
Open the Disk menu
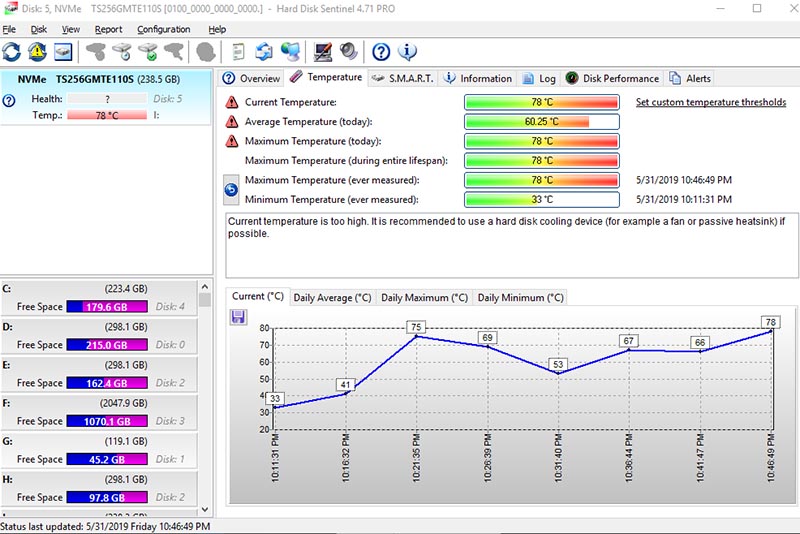[x=38, y=30]
